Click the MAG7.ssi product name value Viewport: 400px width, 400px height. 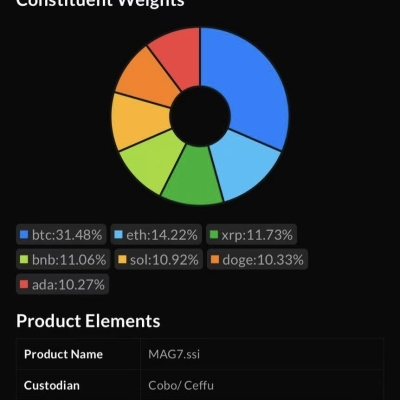[174, 354]
